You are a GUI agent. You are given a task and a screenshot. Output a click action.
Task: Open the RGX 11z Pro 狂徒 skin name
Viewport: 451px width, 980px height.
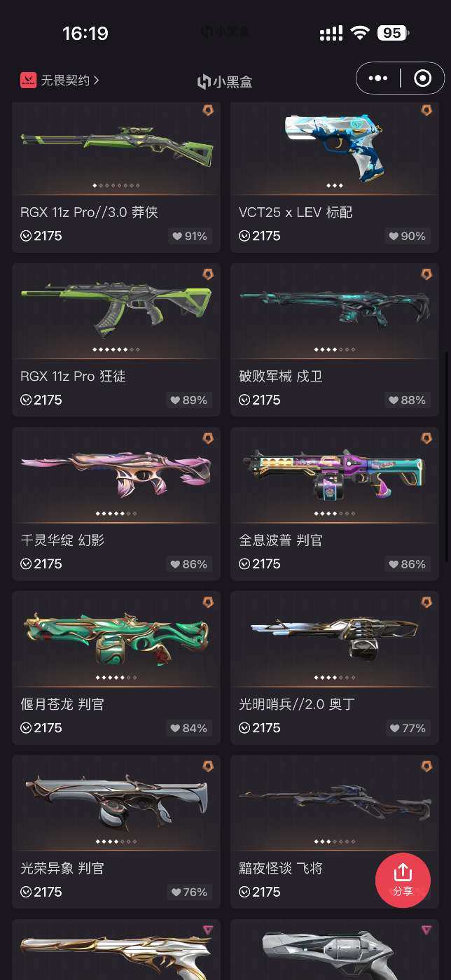73,377
